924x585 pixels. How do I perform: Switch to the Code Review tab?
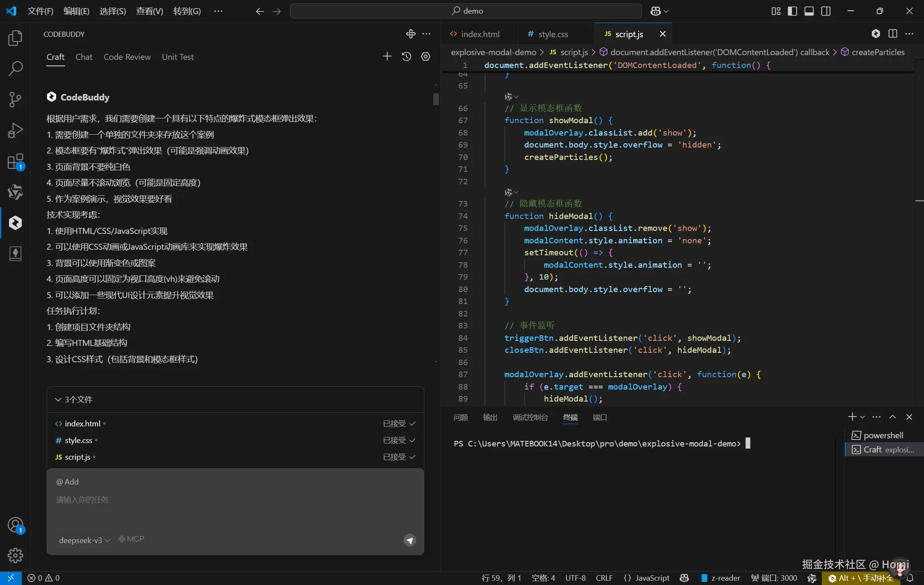127,57
